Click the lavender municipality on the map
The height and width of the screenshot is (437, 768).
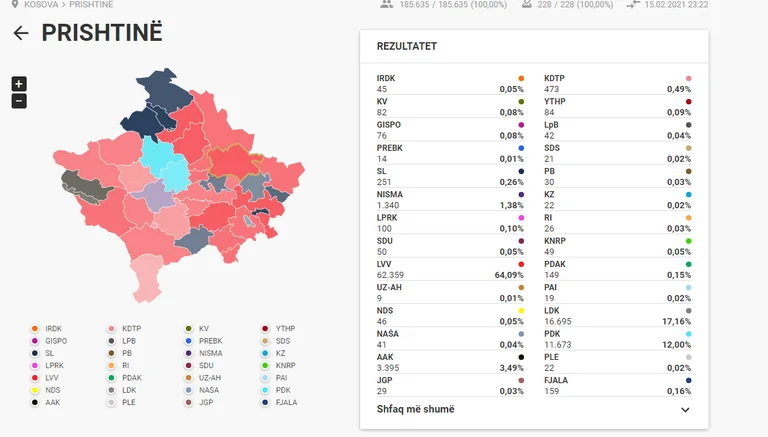[x=155, y=195]
